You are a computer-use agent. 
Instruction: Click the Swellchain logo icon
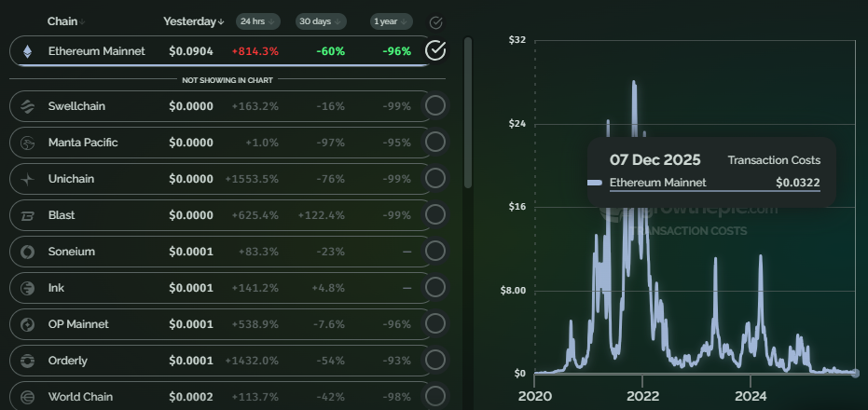click(x=28, y=106)
